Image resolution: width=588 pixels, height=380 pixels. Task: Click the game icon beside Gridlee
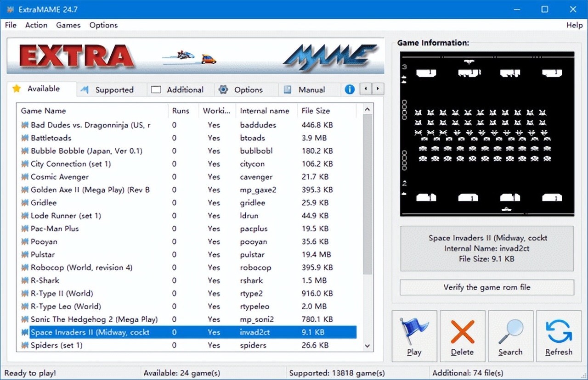tap(25, 202)
